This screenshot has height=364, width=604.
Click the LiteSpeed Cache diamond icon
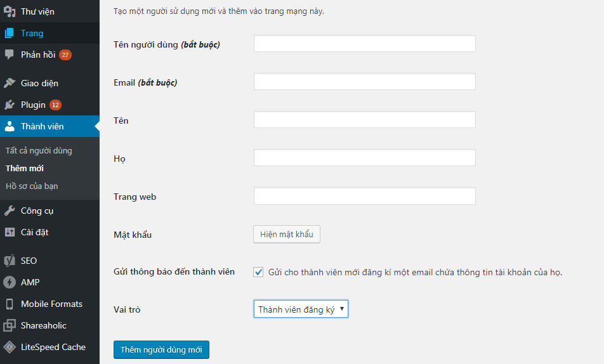[x=10, y=347]
